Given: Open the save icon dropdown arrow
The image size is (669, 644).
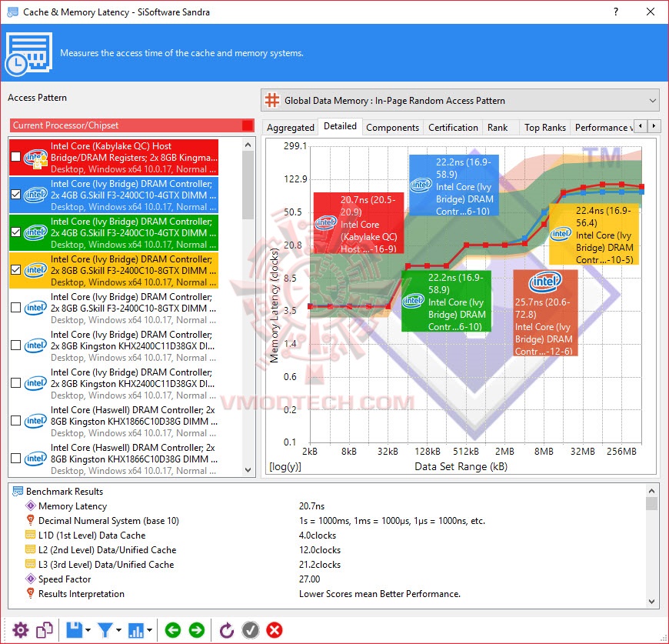Looking at the screenshot, I should (x=88, y=630).
